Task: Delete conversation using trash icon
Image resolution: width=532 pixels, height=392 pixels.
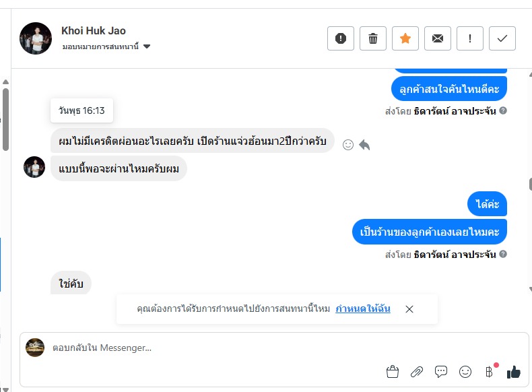Action: (373, 38)
